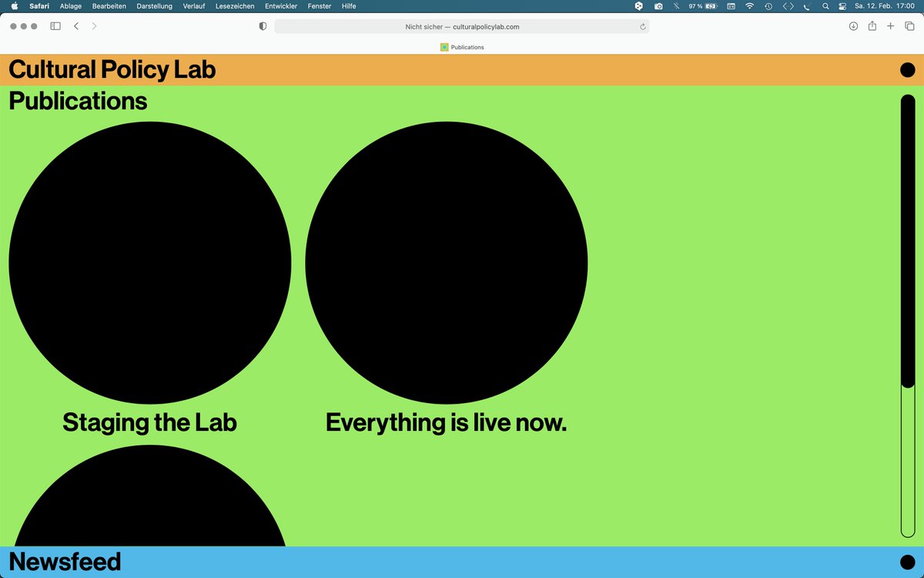Click the black thumb of page scrollbar
The height and width of the screenshot is (578, 924).
(x=908, y=240)
